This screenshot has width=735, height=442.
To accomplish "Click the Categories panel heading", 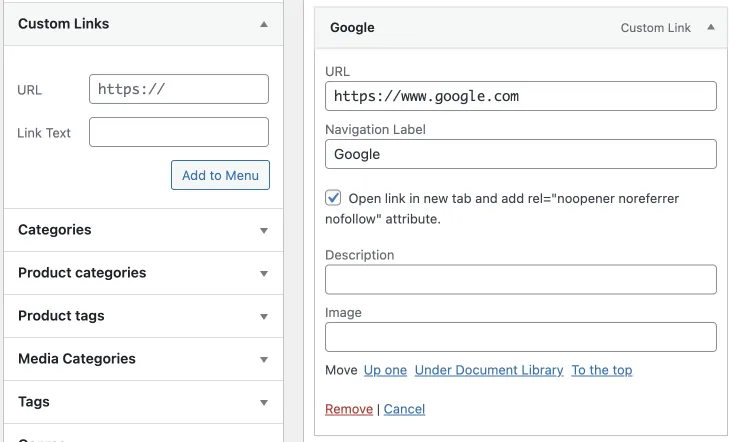I will pyautogui.click(x=55, y=230).
